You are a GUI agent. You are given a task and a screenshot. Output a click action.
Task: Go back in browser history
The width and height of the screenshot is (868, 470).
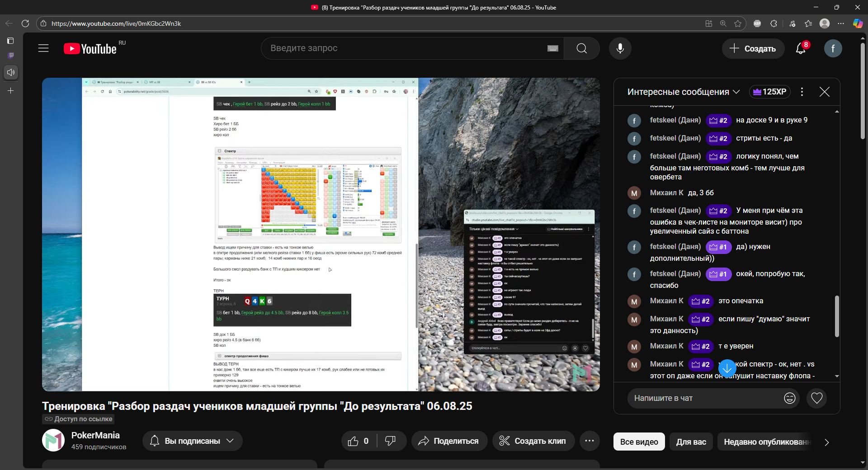pos(9,23)
